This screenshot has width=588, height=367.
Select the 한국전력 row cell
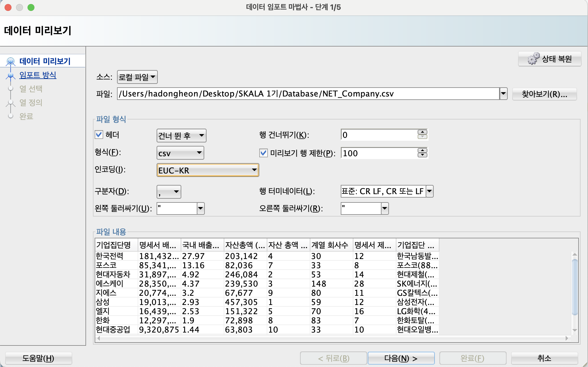point(116,256)
